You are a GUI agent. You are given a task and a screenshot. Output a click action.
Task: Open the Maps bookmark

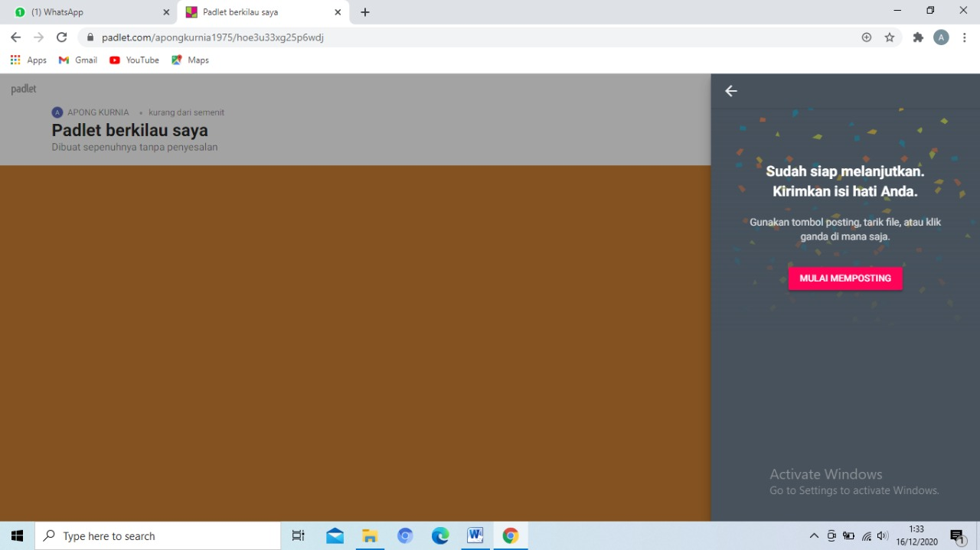click(x=191, y=60)
